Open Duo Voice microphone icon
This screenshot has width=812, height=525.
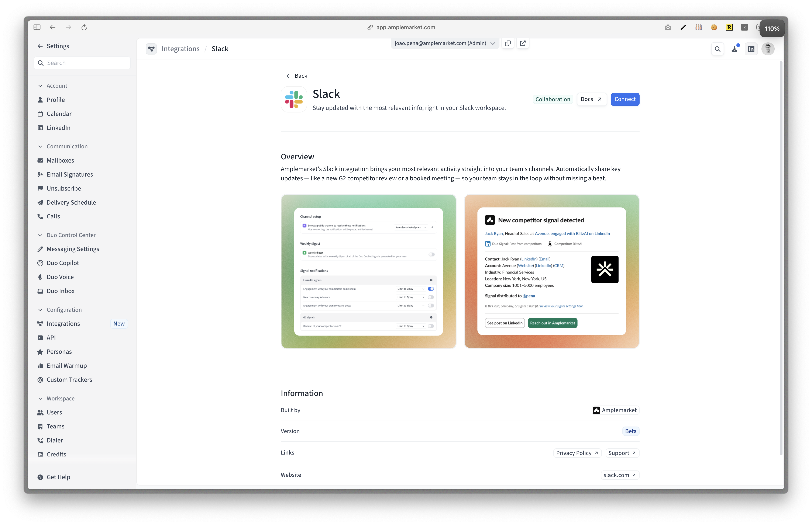point(40,277)
